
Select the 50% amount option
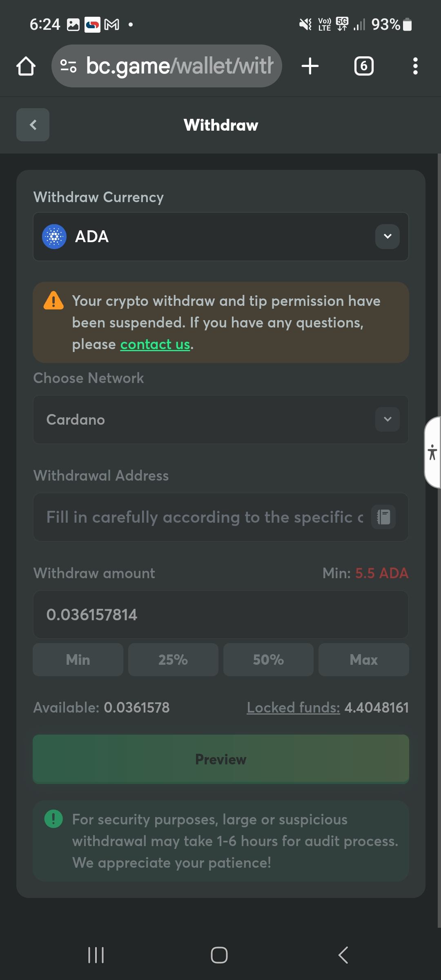coord(268,660)
